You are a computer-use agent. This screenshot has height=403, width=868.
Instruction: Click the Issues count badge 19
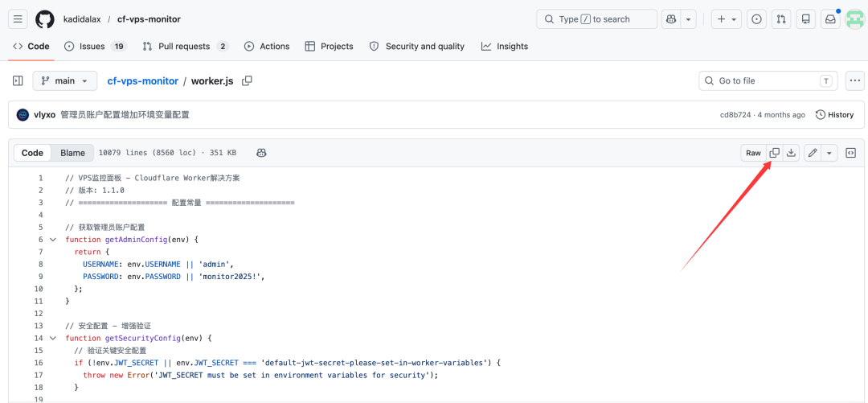(x=118, y=47)
